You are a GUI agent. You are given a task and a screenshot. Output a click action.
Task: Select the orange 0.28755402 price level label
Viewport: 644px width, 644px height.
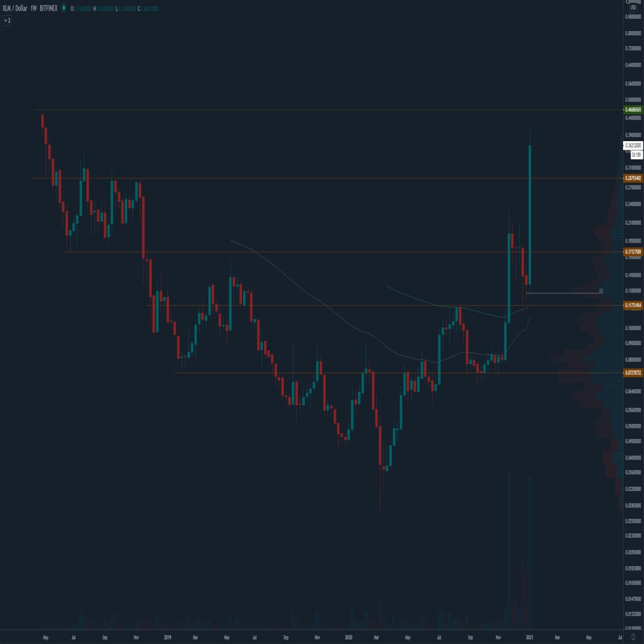[633, 178]
